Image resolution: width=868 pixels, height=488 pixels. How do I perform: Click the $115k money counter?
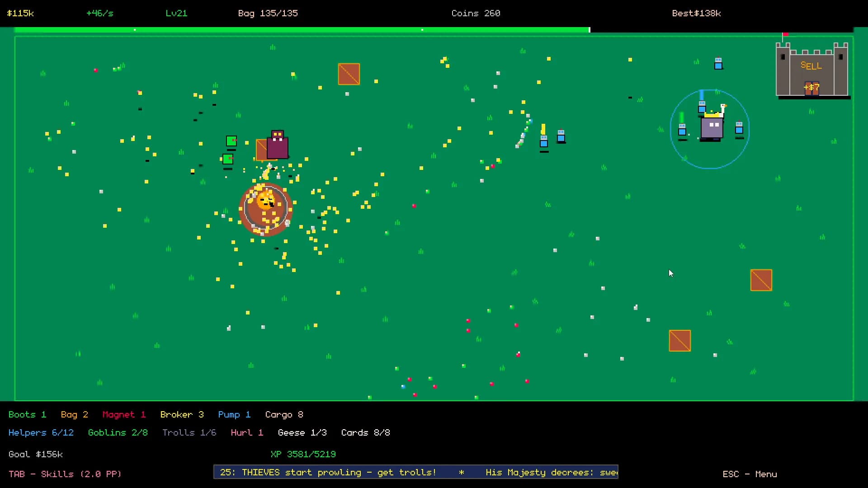[20, 13]
